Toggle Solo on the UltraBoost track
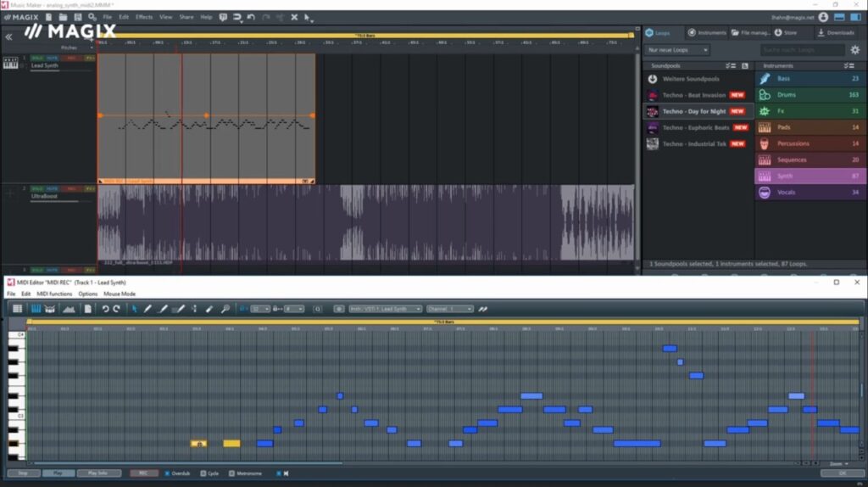The width and height of the screenshot is (868, 487). 37,188
